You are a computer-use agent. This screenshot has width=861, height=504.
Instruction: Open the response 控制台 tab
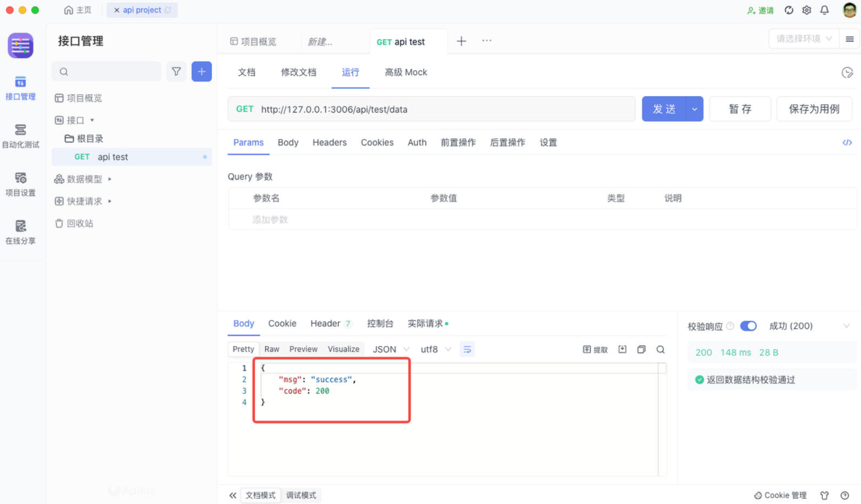click(380, 323)
